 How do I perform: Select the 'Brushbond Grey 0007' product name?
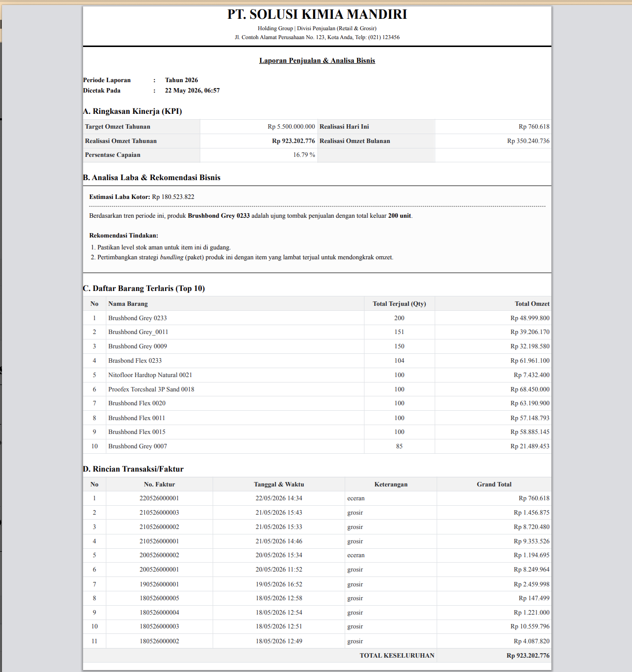137,446
